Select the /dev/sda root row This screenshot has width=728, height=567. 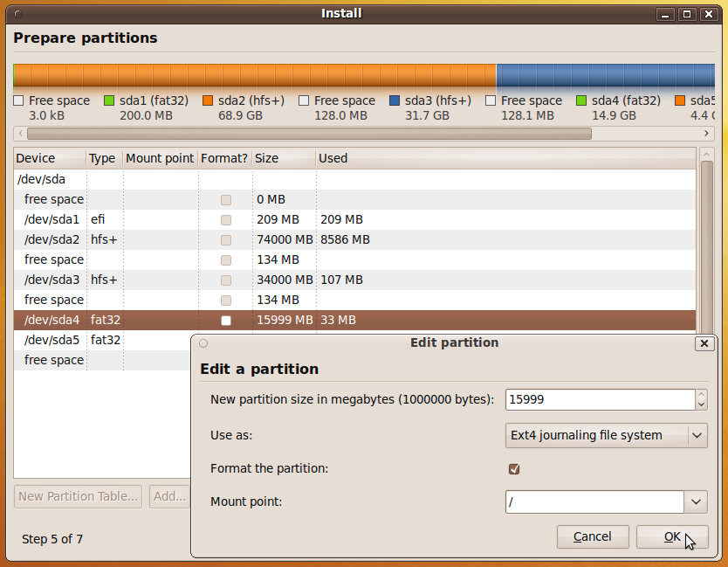tap(354, 179)
